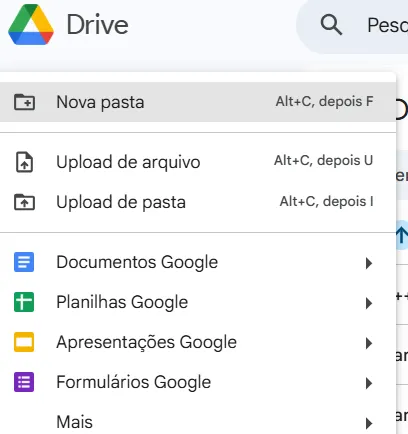Expand the Planilhas Google submenu arrow

coord(369,303)
